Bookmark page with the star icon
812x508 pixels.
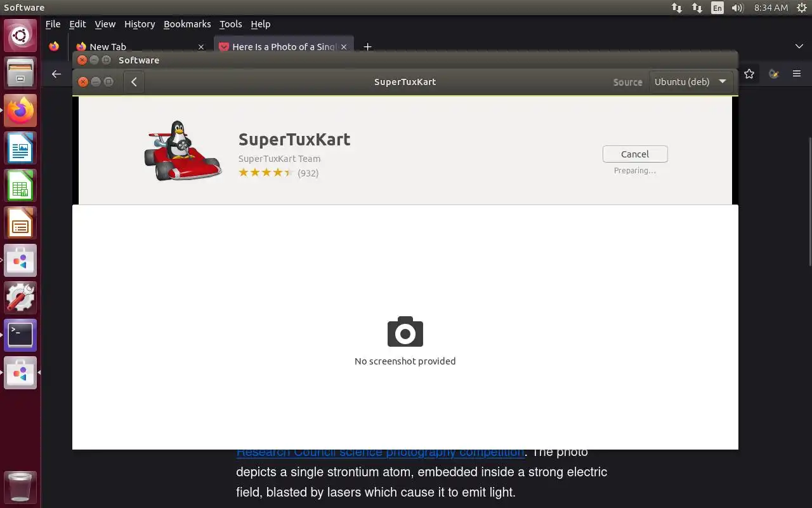coord(749,74)
